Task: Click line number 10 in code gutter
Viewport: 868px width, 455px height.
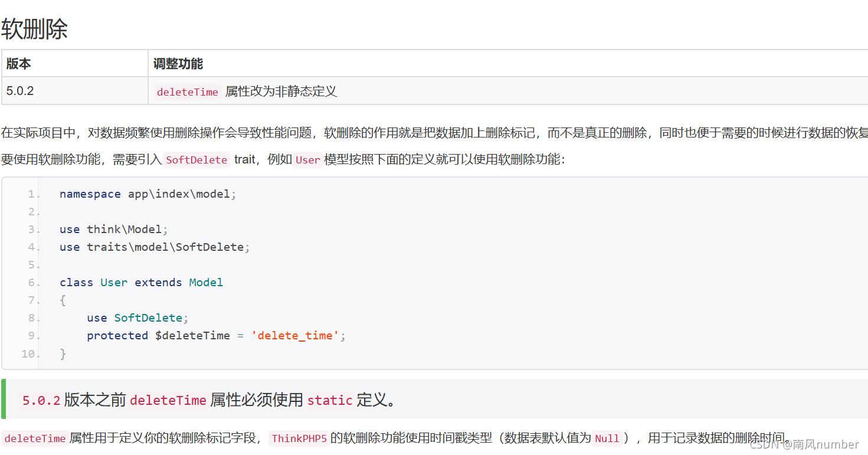Action: tap(31, 353)
